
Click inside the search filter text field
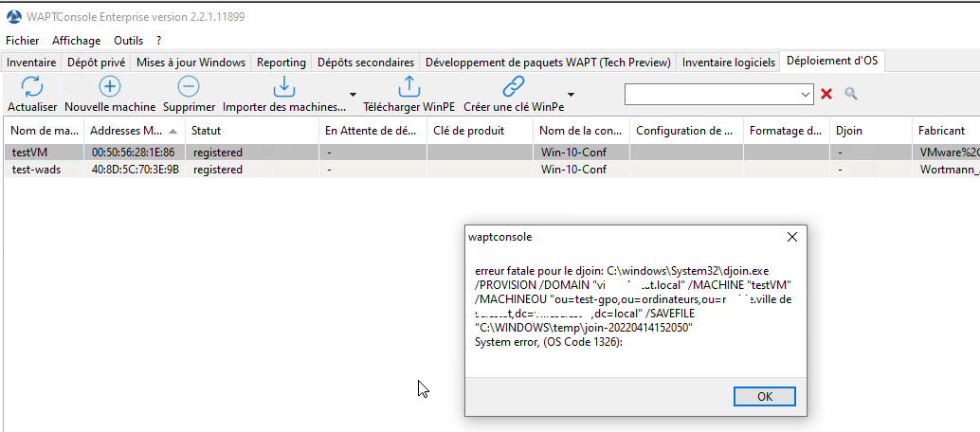pos(709,94)
